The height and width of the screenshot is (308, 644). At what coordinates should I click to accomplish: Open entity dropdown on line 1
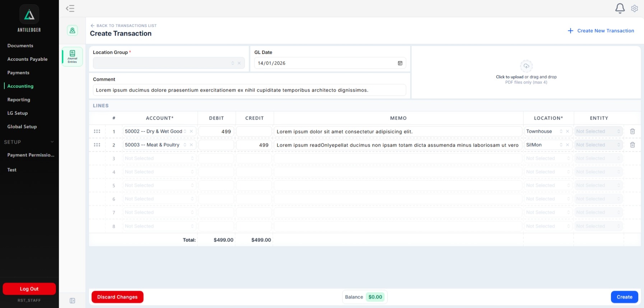(598, 132)
